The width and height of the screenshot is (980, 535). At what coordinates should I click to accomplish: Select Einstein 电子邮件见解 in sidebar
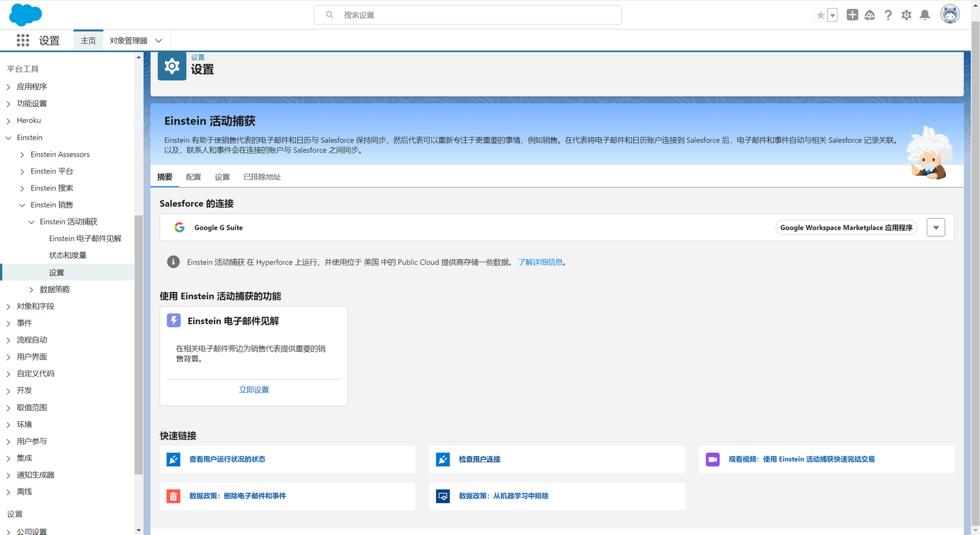[x=85, y=239]
